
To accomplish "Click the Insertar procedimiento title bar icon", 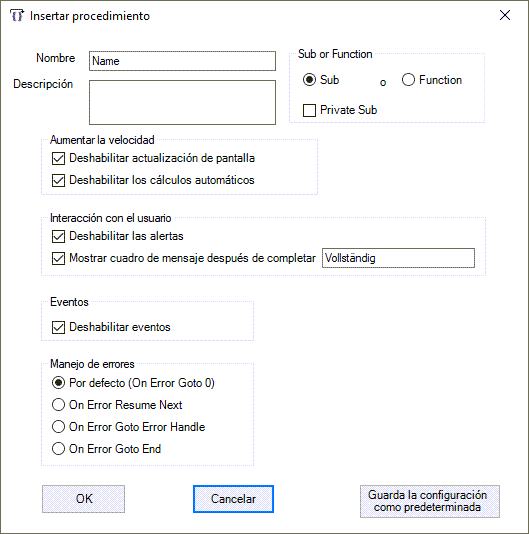I will [17, 16].
